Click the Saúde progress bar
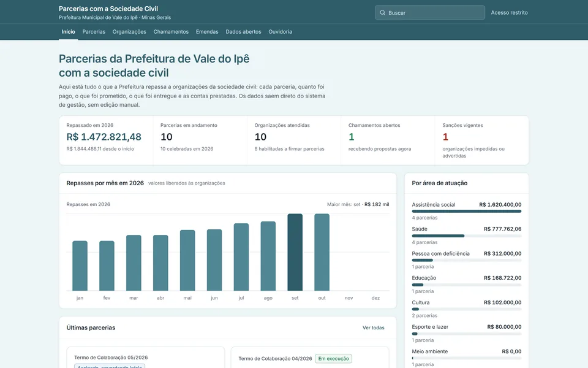This screenshot has width=588, height=368. pyautogui.click(x=467, y=236)
